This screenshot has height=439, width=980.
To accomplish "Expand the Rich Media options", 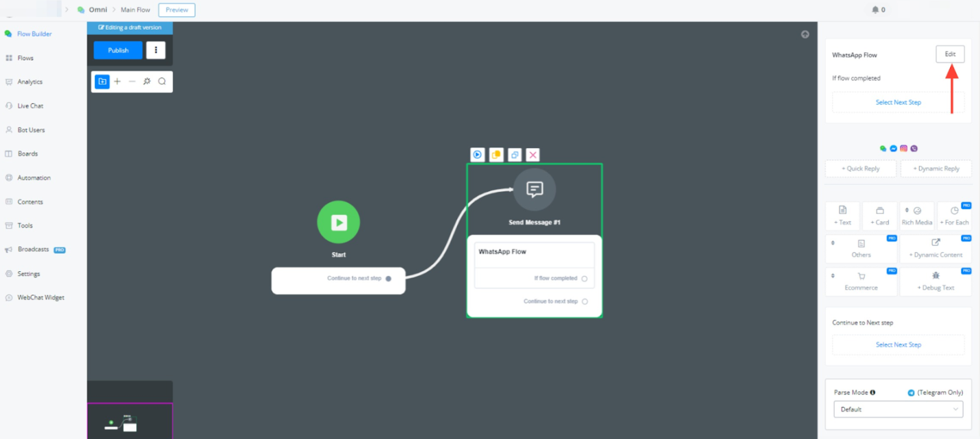I will (916, 216).
